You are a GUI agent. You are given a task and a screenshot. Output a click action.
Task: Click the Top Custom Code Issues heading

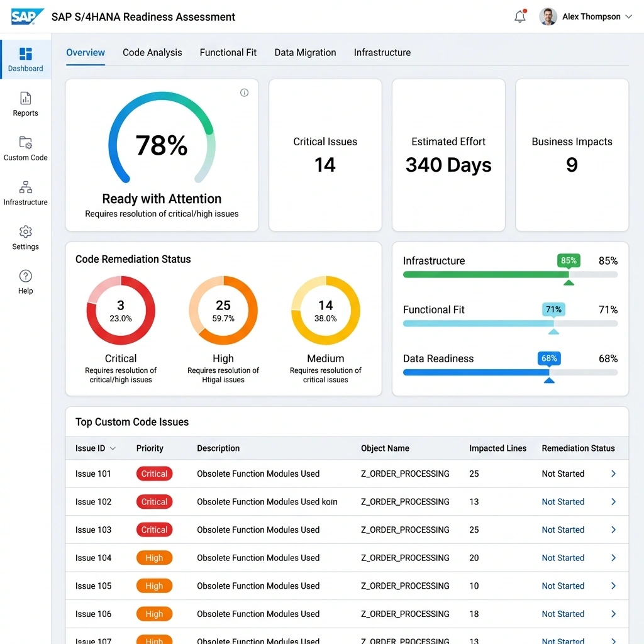click(x=132, y=422)
